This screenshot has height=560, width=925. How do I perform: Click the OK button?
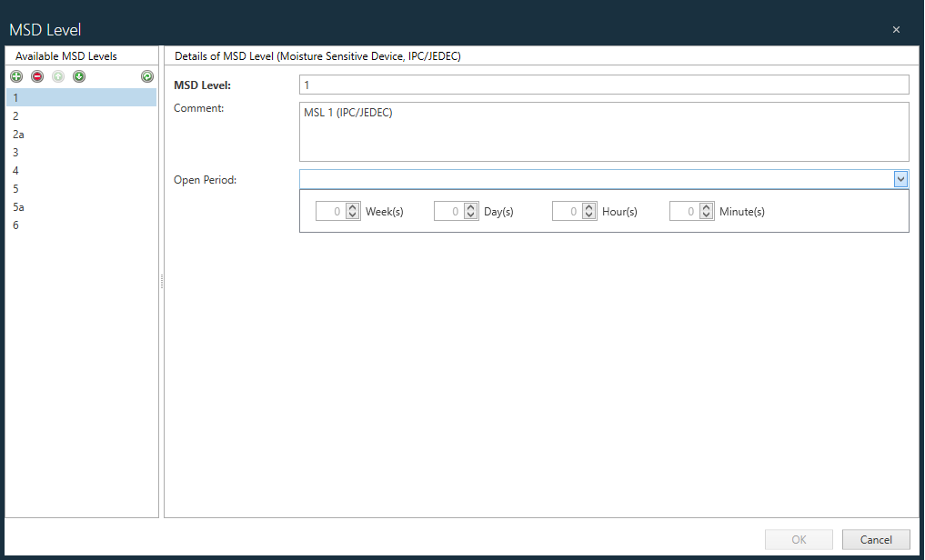pyautogui.click(x=799, y=540)
